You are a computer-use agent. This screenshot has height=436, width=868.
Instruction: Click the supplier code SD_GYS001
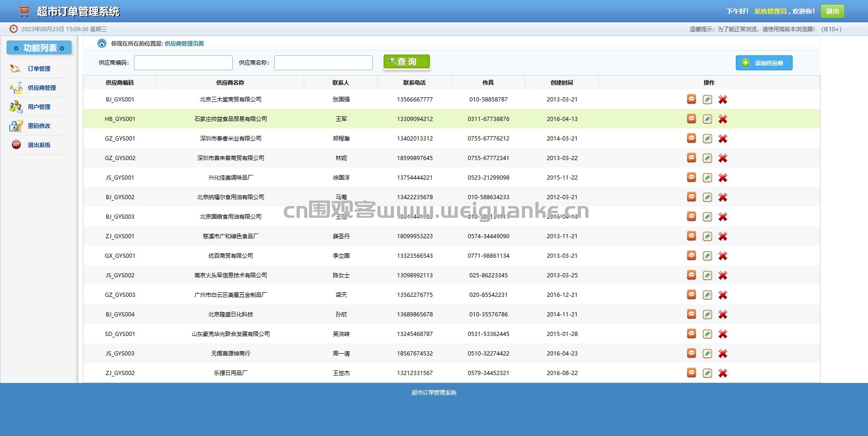click(x=120, y=334)
